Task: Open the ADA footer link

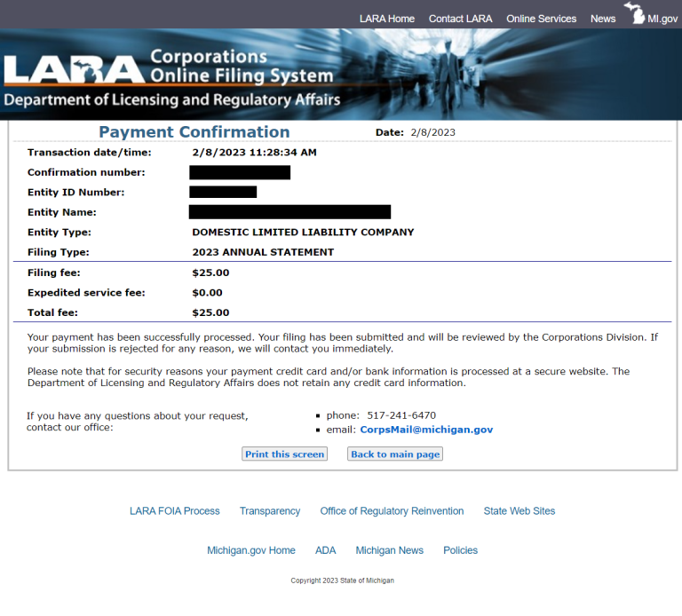Action: [325, 550]
